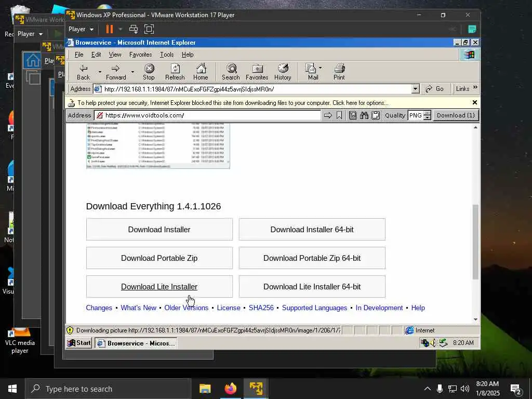The height and width of the screenshot is (399, 532).
Task: Open the View menu
Action: (115, 55)
